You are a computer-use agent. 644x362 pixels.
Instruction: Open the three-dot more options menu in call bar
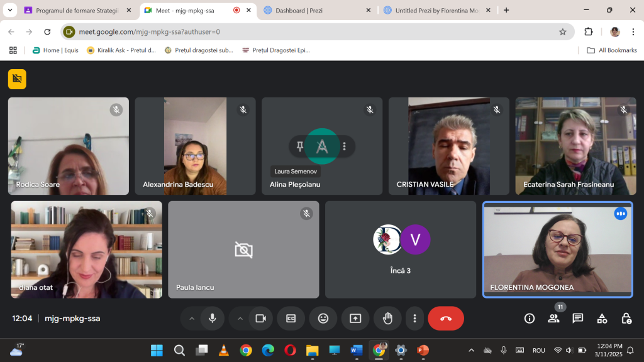click(x=414, y=319)
